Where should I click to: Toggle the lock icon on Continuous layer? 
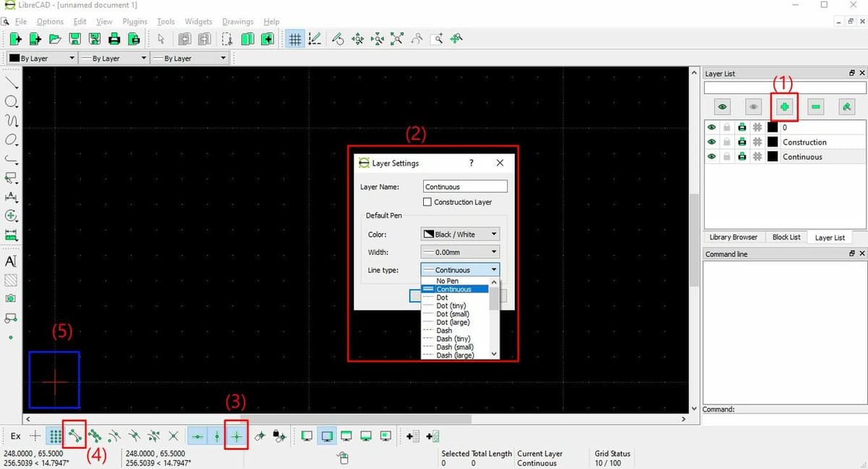tap(727, 156)
